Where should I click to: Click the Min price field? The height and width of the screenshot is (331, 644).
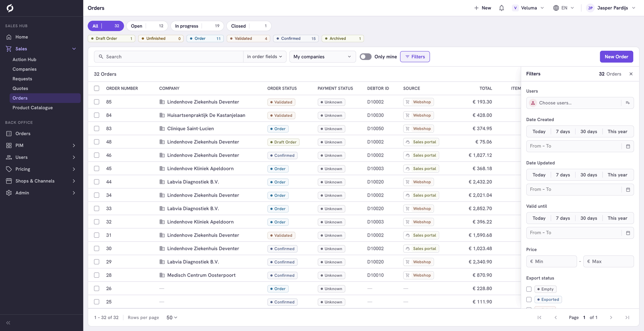tap(551, 261)
